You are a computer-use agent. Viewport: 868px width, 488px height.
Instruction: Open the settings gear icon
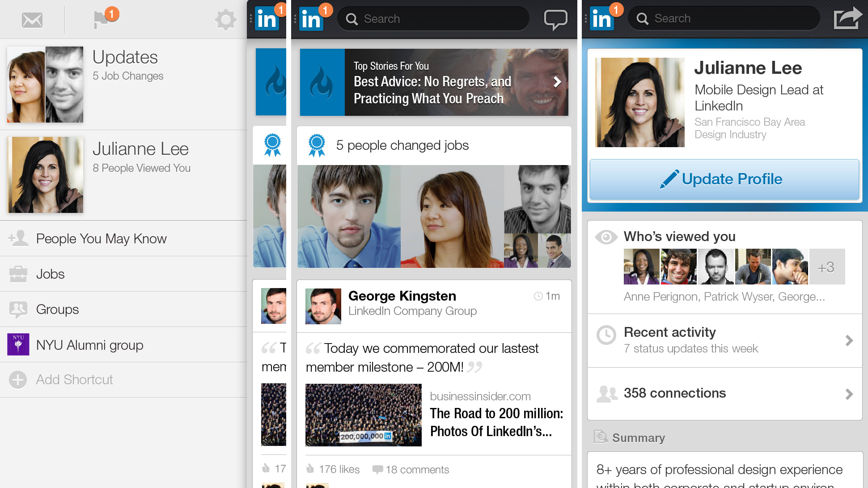(x=226, y=19)
